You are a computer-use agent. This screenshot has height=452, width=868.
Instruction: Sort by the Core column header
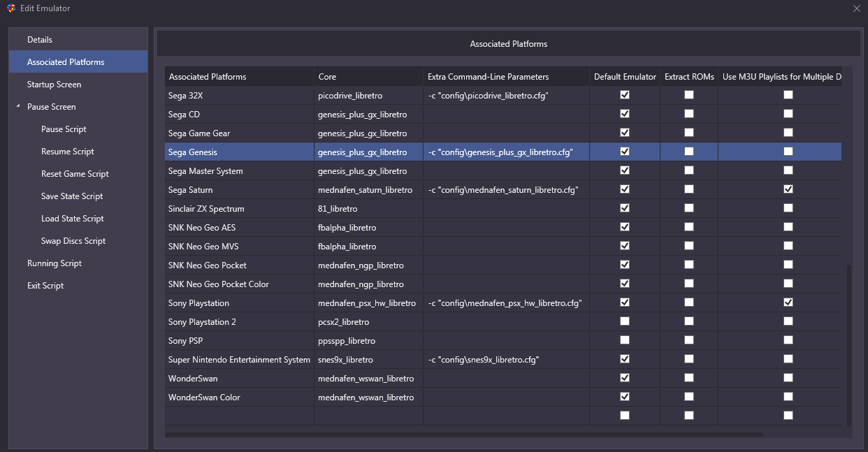(x=368, y=77)
